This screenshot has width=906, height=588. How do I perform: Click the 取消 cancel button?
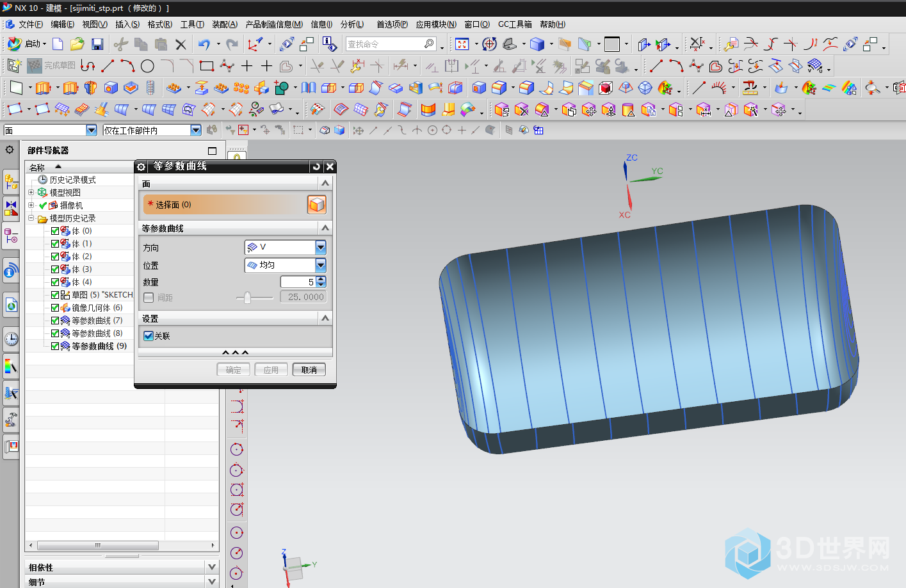point(309,370)
